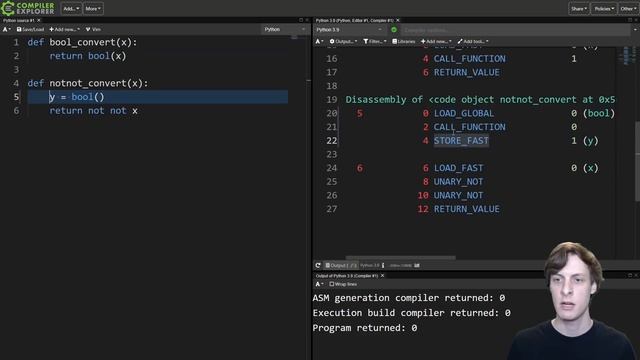Viewport: 640px width, 360px height.
Task: Open source editor's Add new... menu
Action: pyautogui.click(x=64, y=29)
